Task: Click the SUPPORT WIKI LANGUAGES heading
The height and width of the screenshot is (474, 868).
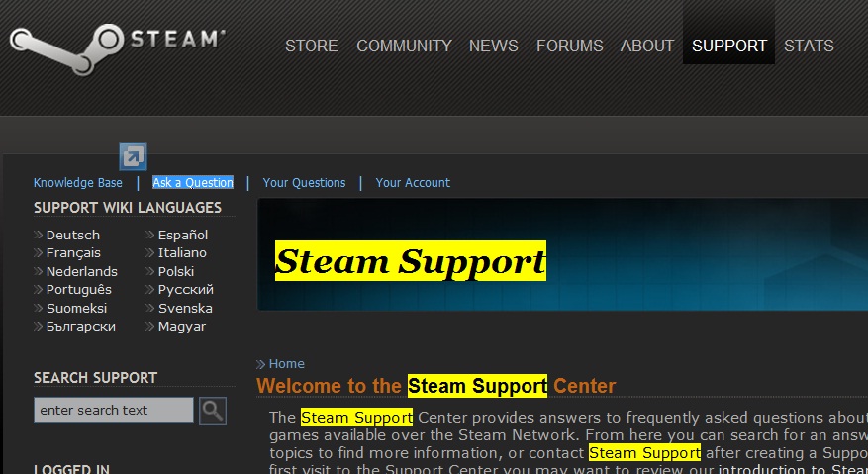Action: [x=128, y=208]
